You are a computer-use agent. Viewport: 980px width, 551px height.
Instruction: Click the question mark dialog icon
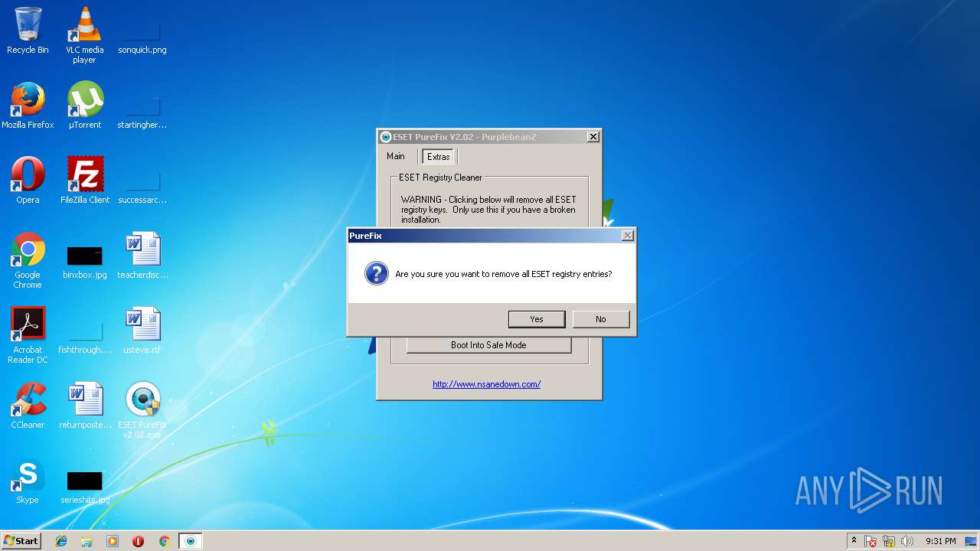click(376, 274)
